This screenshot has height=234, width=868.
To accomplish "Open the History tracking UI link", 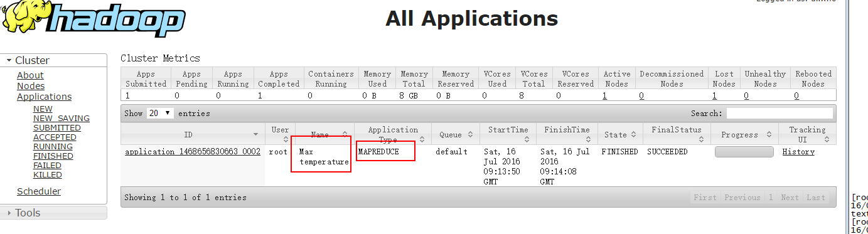I will 798,152.
